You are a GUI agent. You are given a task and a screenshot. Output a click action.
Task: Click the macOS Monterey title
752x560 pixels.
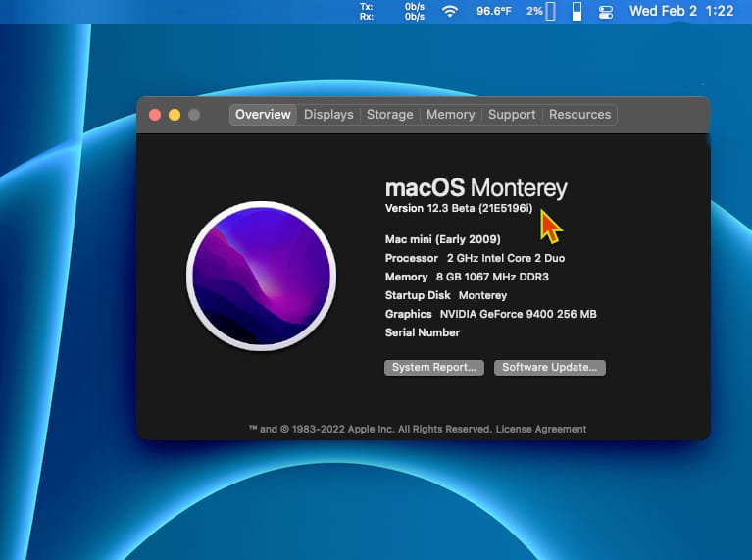click(476, 188)
